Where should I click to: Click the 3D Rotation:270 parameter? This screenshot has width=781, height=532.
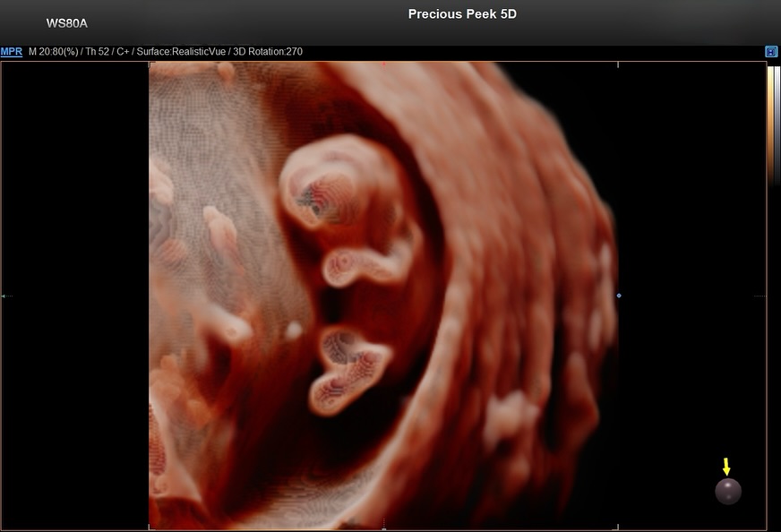pyautogui.click(x=268, y=52)
